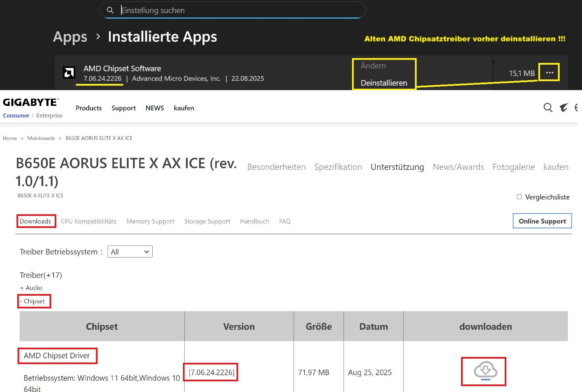Click the downloaden column header
Viewport: 582px width, 392px height.
485,326
